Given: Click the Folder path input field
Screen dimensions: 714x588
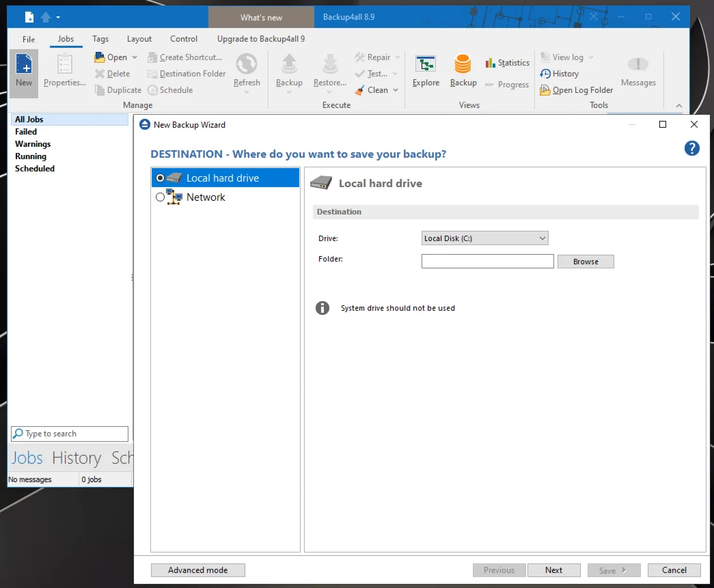Looking at the screenshot, I should pyautogui.click(x=487, y=262).
